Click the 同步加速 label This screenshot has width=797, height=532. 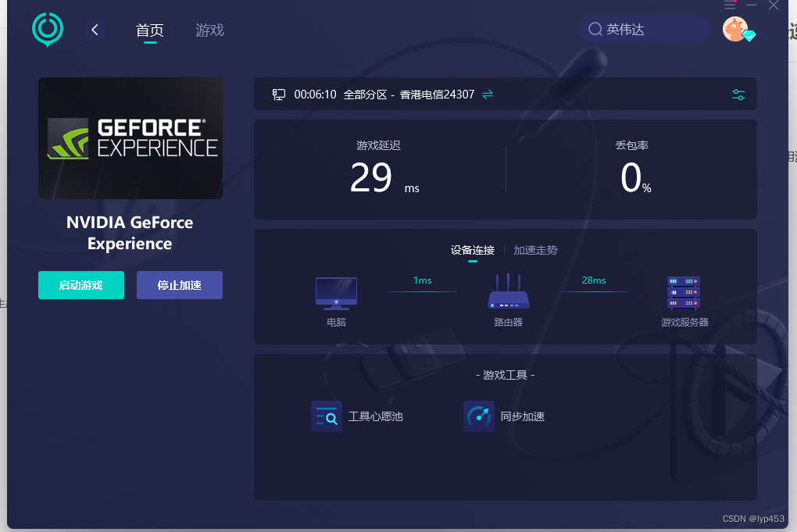tap(523, 416)
